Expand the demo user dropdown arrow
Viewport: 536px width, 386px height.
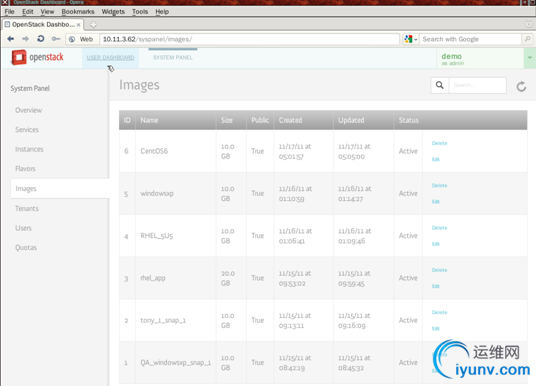tap(530, 58)
